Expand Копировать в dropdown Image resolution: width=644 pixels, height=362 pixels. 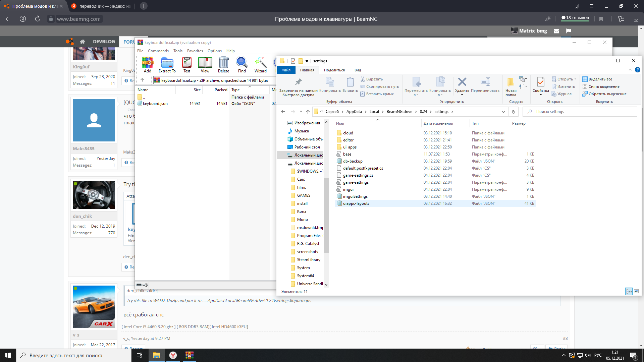tap(440, 95)
